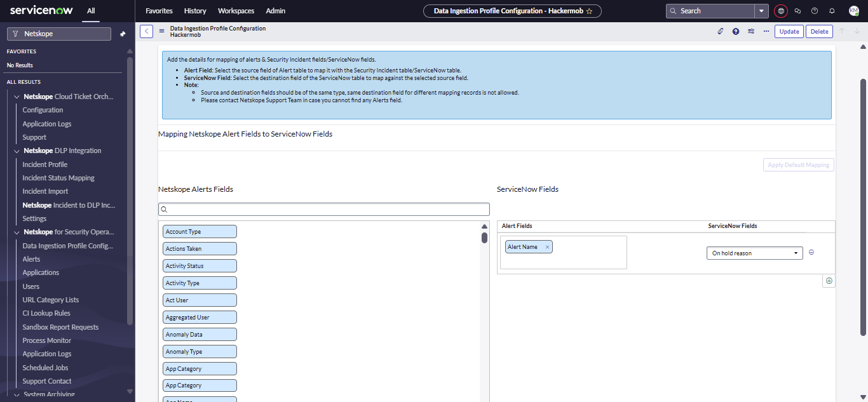Image resolution: width=868 pixels, height=402 pixels.
Task: Open the Workspaces menu
Action: (x=236, y=11)
